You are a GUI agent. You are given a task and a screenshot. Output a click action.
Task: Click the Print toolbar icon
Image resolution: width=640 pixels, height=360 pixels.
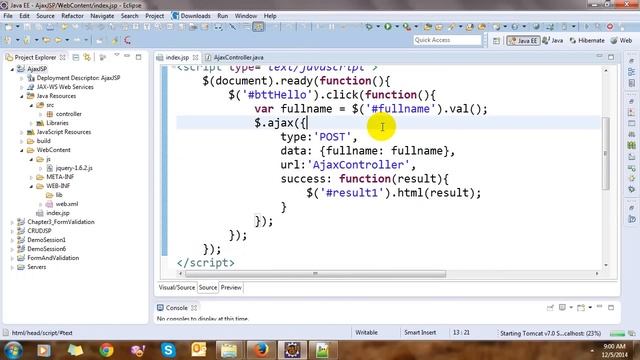click(49, 27)
